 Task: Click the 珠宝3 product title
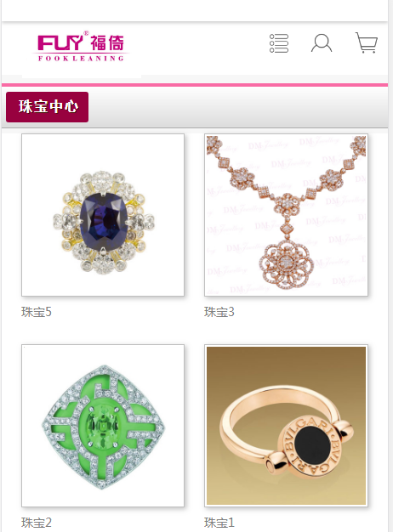click(x=219, y=312)
